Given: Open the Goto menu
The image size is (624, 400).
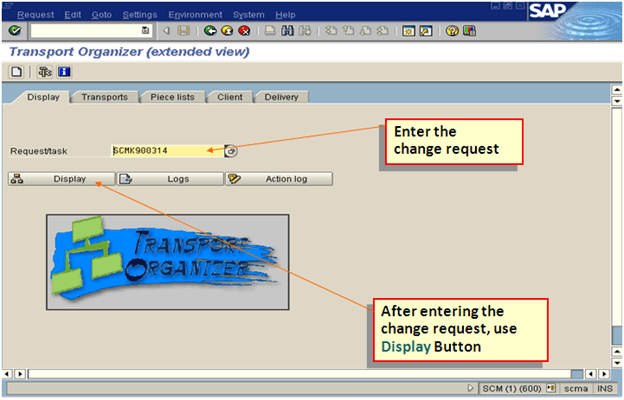Looking at the screenshot, I should coord(101,14).
